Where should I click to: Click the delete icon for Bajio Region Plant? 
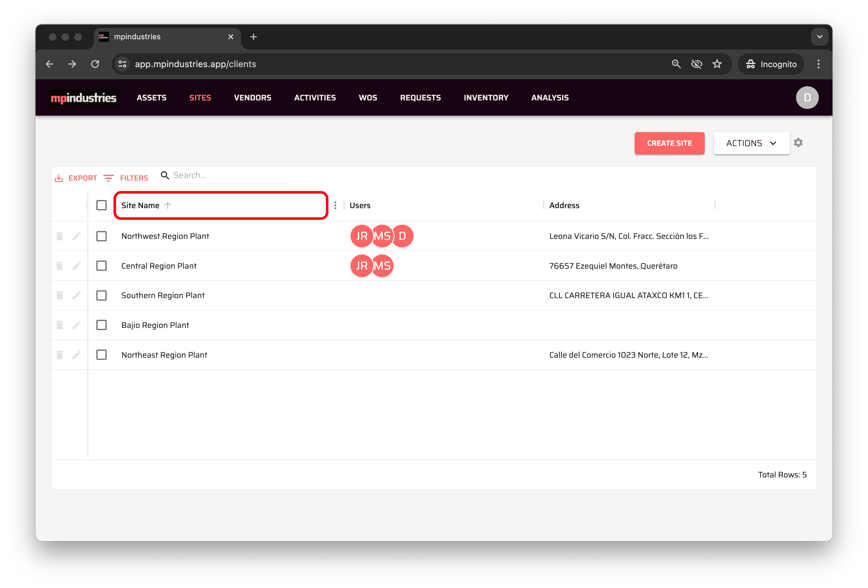pyautogui.click(x=59, y=325)
